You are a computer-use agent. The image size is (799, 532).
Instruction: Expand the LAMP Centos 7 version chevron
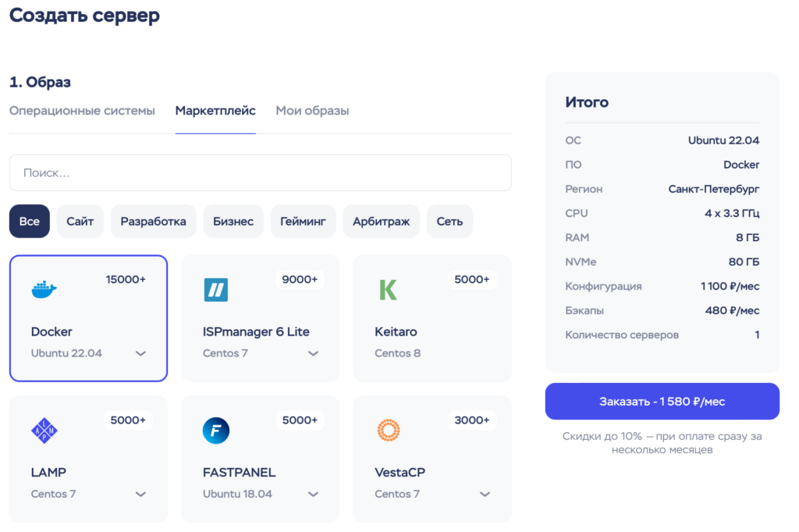pyautogui.click(x=140, y=494)
